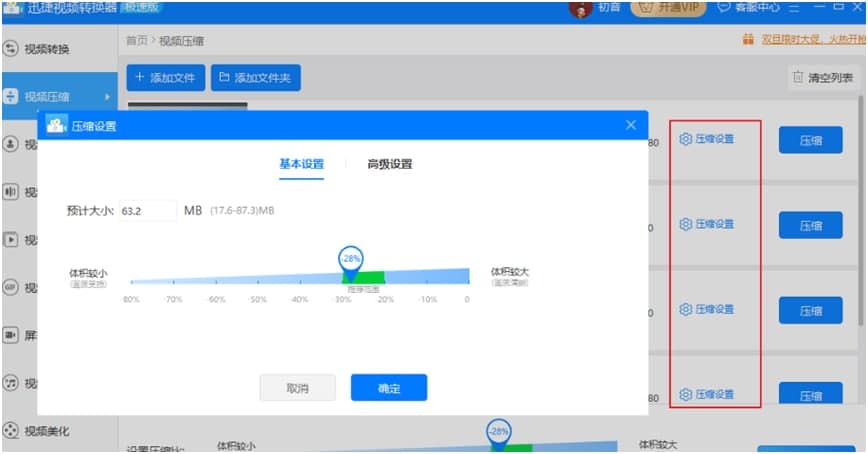Open 压缩设置 for the topmost list row
This screenshot has width=868, height=454.
pos(707,139)
